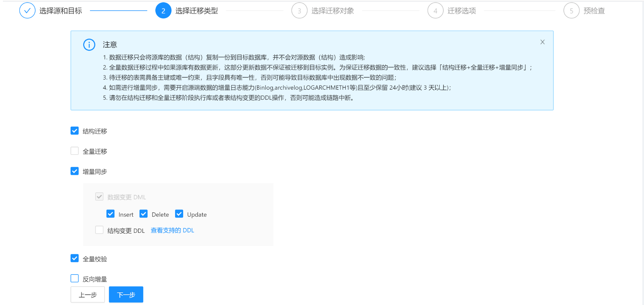Uncheck the Delete checkbox
Image resolution: width=644 pixels, height=305 pixels.
pyautogui.click(x=143, y=214)
